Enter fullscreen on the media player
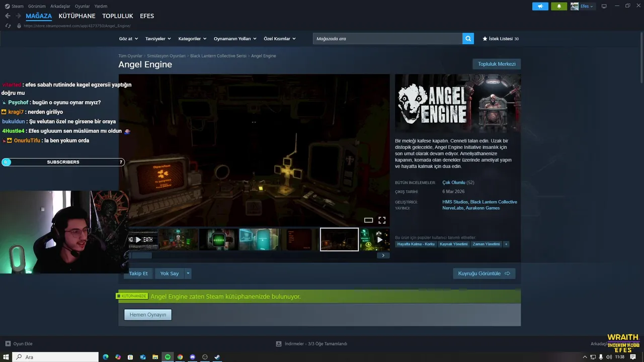Viewport: 644px width, 362px height. 382,220
